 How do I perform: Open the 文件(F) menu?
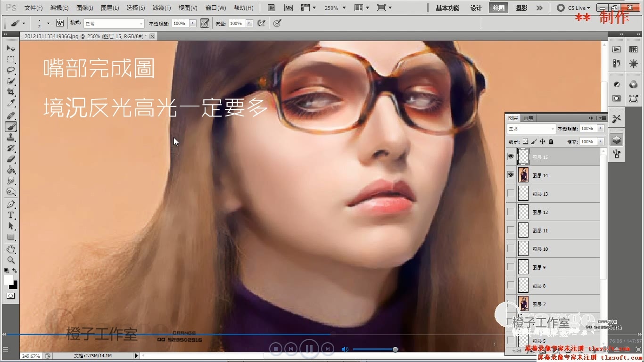33,8
